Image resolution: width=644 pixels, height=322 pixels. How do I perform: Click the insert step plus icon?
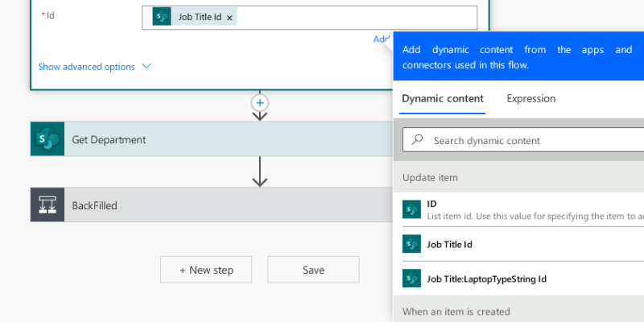tap(260, 103)
